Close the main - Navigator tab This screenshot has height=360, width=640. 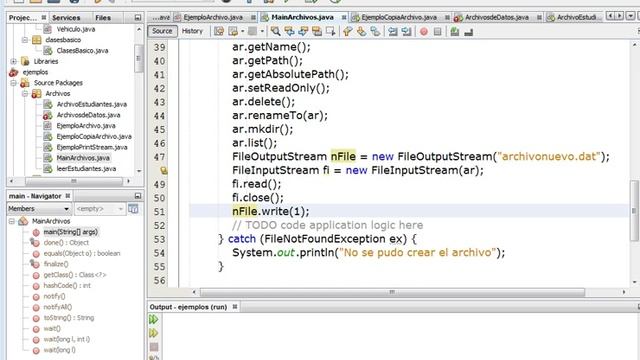[68, 196]
